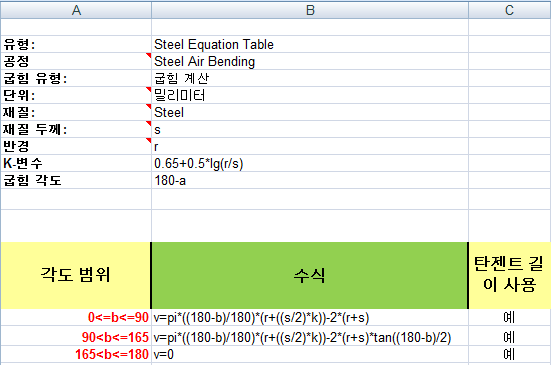This screenshot has width=551, height=365.
Task: Select the 165<b<=180 range cell
Action: coord(76,354)
